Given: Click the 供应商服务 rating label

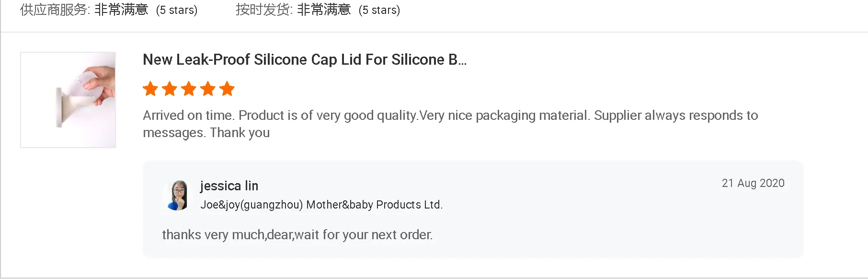Looking at the screenshot, I should click(x=55, y=10).
